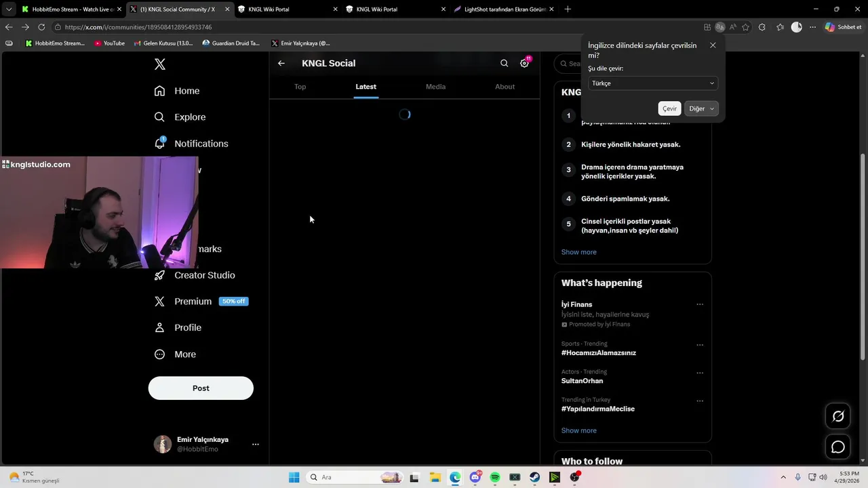Open options for #YapılandırmaMeclise trend
This screenshot has width=868, height=488.
700,401
